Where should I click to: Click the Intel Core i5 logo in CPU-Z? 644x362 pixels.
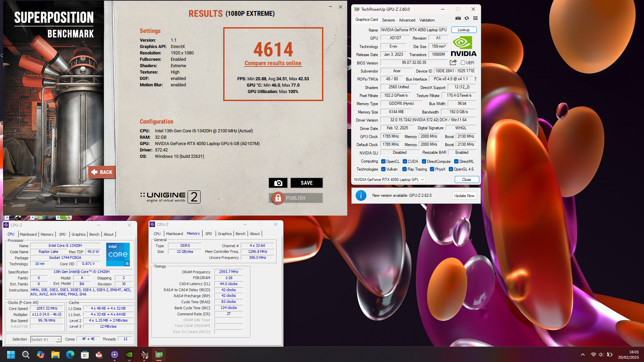point(118,254)
